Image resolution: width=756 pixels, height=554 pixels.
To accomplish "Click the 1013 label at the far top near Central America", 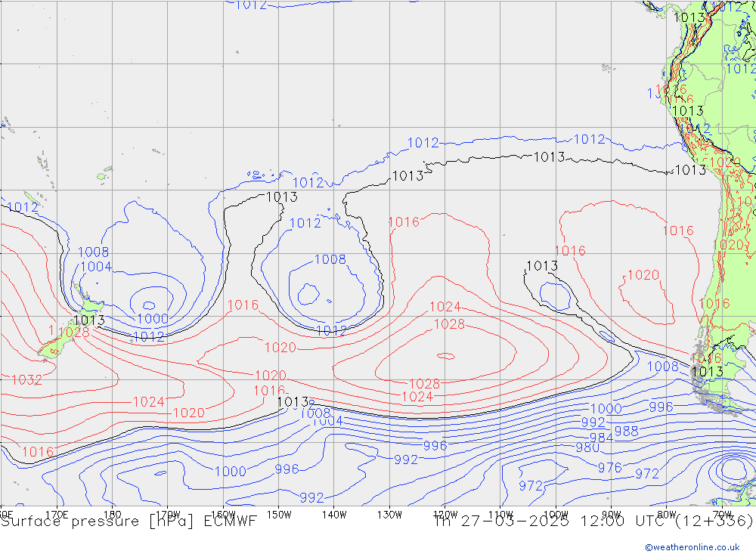I will coord(689,18).
